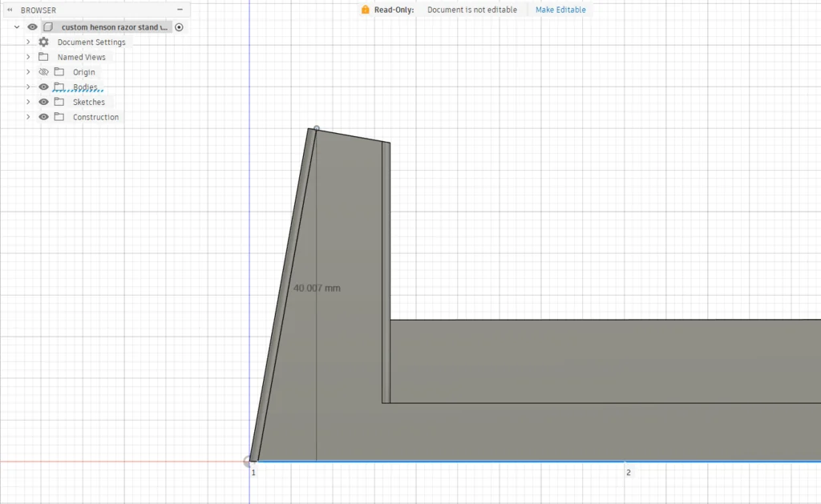Collapse the root document tree node

[x=17, y=27]
